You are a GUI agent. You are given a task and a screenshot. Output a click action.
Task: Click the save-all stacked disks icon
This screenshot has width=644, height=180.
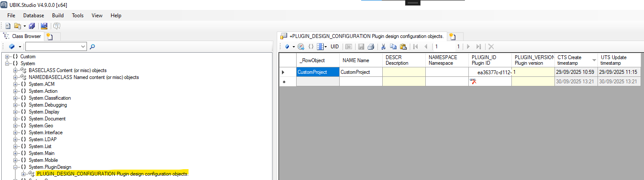click(32, 26)
